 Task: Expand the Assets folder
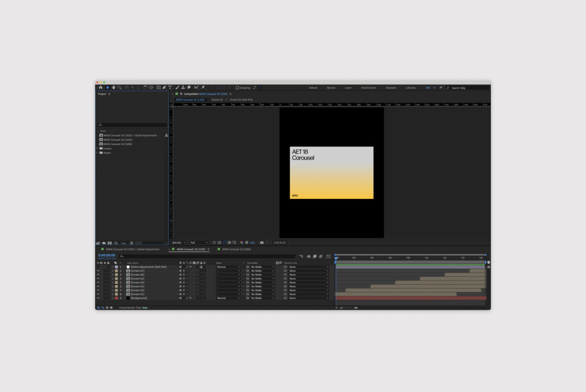(97, 153)
